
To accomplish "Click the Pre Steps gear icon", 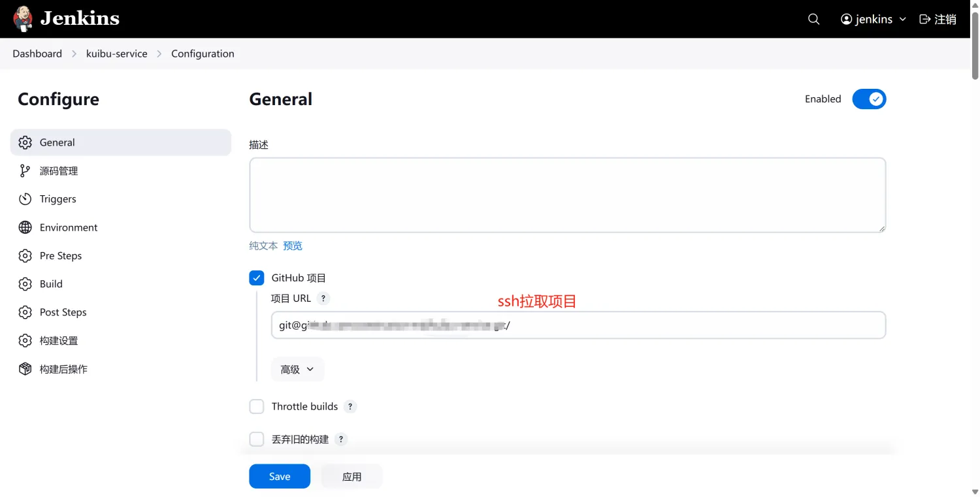I will coord(25,255).
